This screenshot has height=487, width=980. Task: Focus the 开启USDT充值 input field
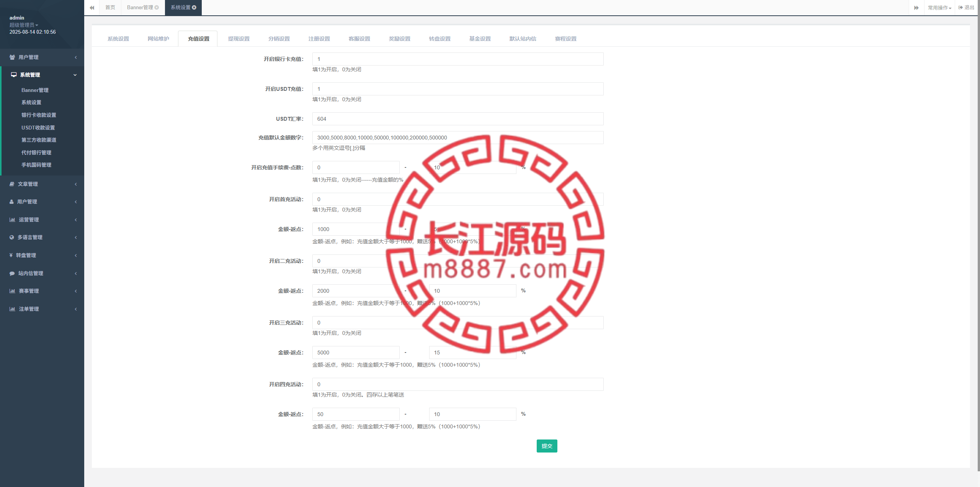458,89
